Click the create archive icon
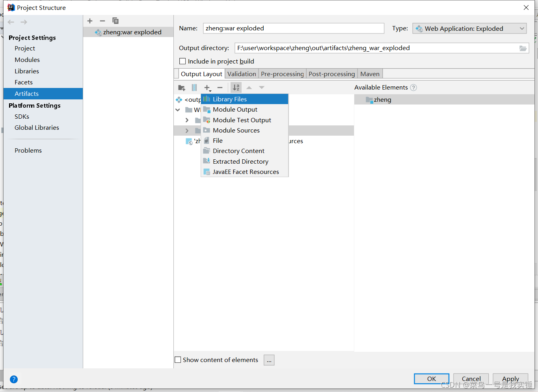The width and height of the screenshot is (538, 392). pyautogui.click(x=194, y=88)
